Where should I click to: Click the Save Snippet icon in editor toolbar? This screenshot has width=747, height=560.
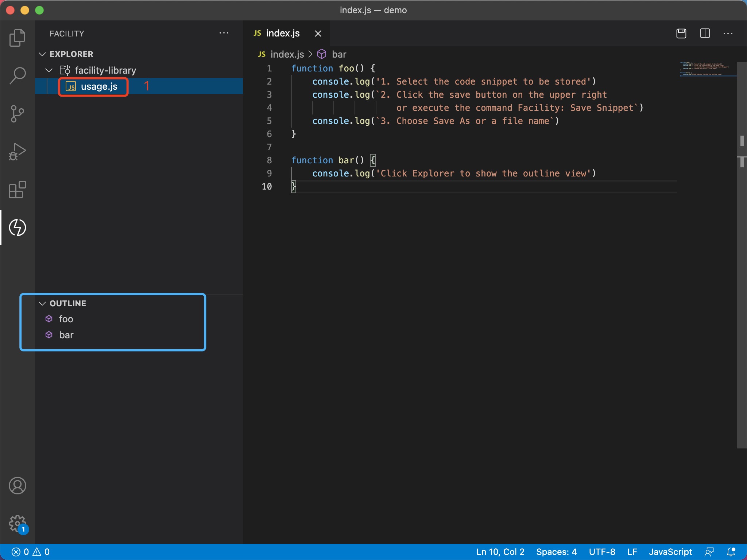pos(681,34)
